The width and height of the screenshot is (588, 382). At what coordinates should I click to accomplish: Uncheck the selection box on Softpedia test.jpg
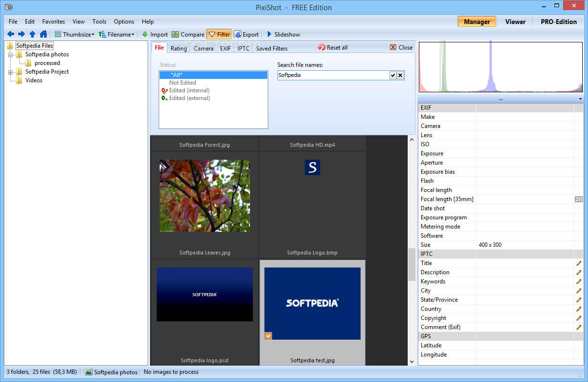(268, 336)
